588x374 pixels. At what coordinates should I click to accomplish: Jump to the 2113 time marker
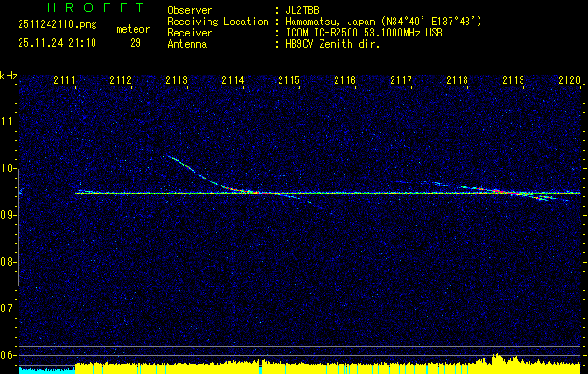tap(177, 81)
